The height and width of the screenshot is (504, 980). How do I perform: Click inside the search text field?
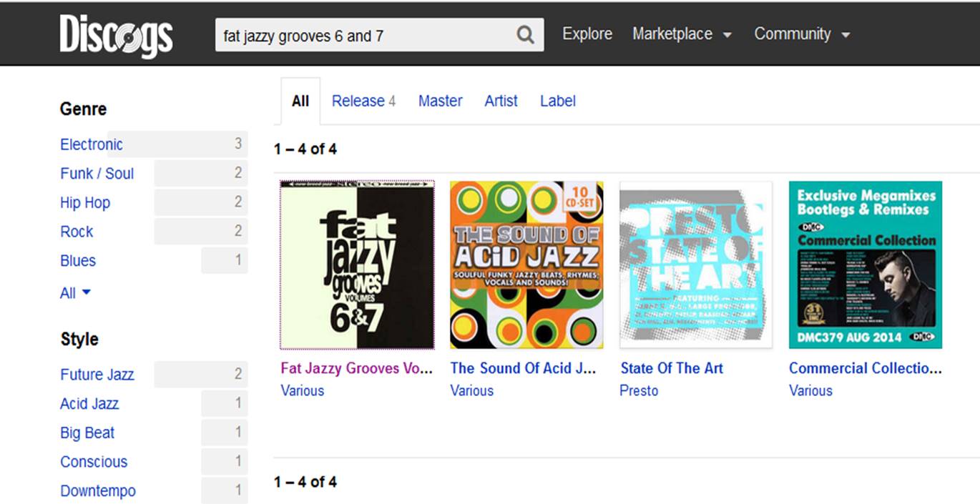pos(365,35)
